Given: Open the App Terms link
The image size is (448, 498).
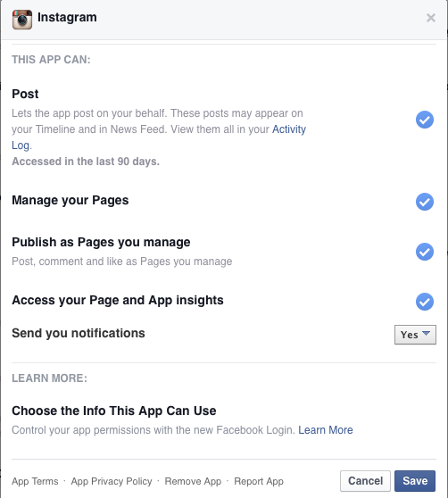Looking at the screenshot, I should [35, 481].
